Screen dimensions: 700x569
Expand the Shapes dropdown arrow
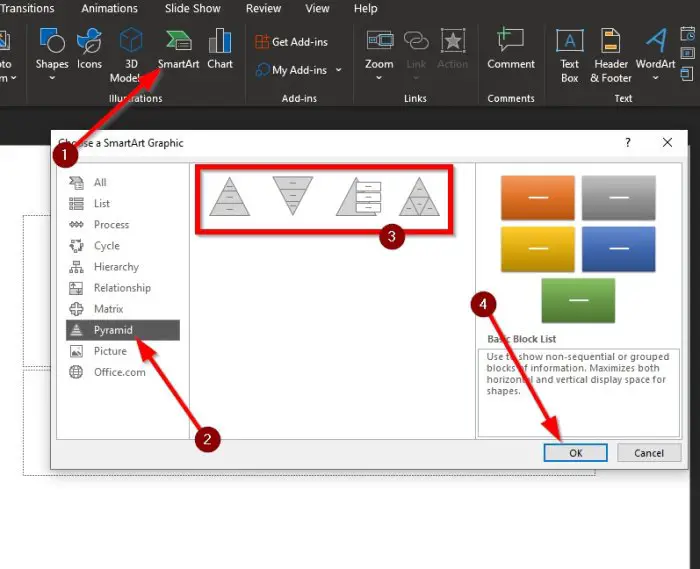click(52, 78)
